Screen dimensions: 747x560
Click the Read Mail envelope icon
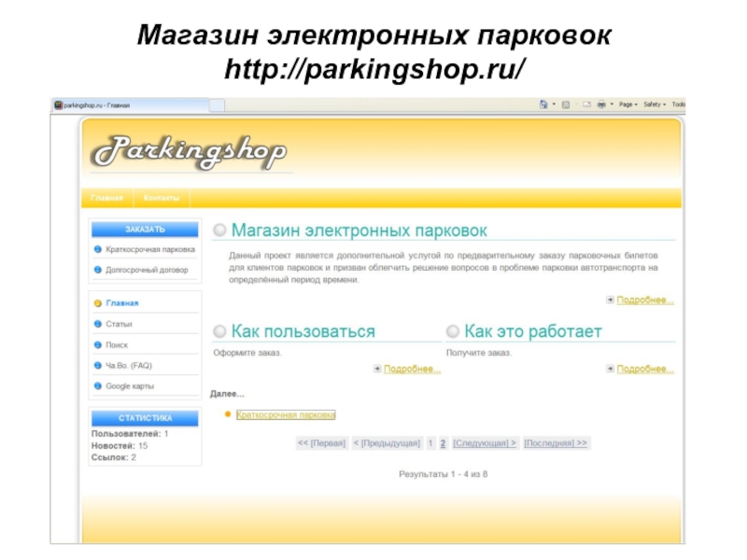click(x=587, y=105)
